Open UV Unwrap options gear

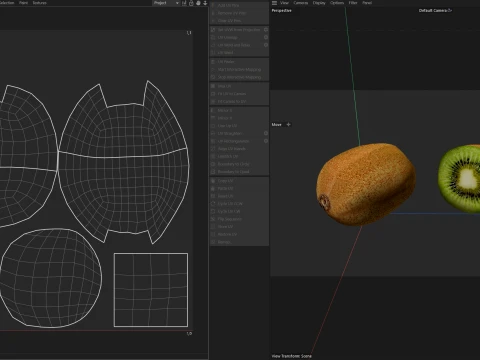266,37
